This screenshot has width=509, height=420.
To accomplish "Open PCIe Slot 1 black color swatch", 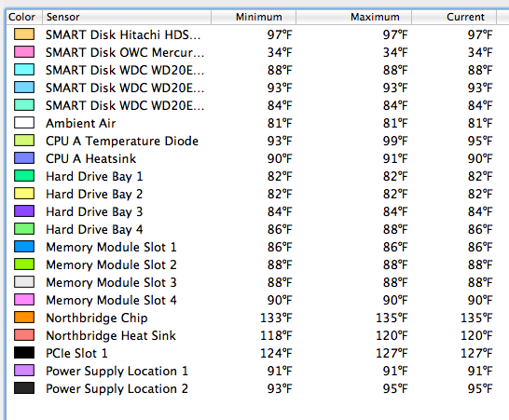I will 24,353.
